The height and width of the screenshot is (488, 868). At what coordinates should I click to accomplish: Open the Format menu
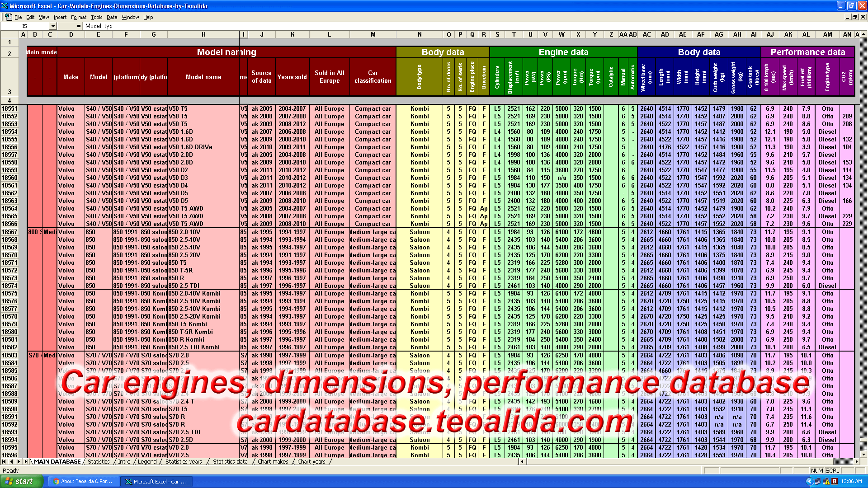(79, 17)
